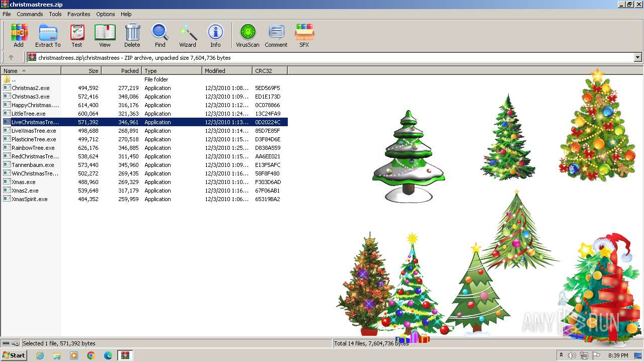Viewport: 644px width, 362px height.
Task: Select the parent folder '..' entry
Action: [x=144, y=79]
